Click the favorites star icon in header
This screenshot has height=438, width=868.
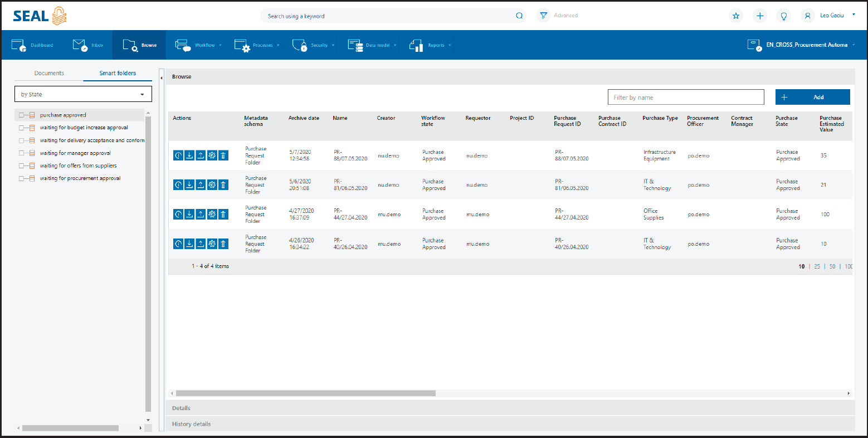click(736, 16)
